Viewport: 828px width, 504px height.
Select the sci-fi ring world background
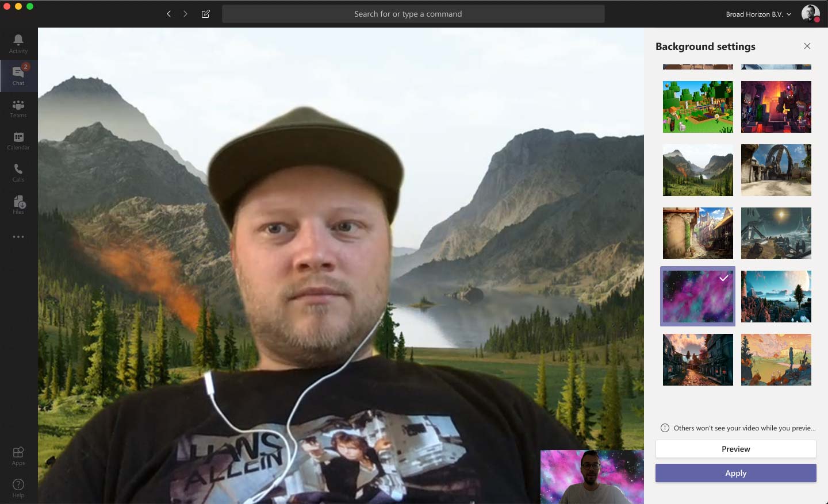[x=776, y=233]
